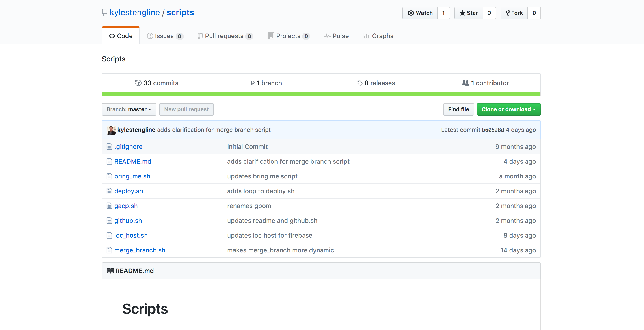
Task: Click the branch icon next to 1 branch
Action: 253,83
